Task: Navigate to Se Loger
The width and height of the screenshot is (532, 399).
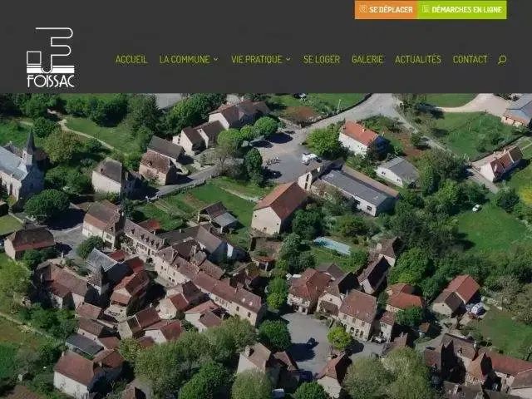Action: pos(321,59)
